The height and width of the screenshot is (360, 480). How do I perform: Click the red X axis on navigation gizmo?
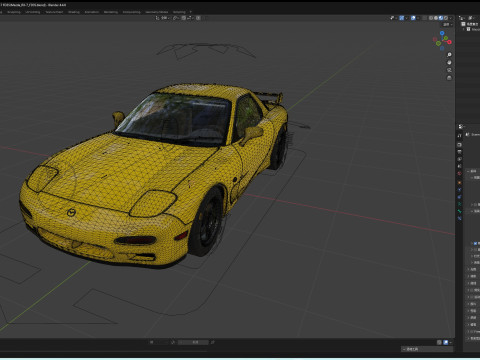tap(449, 42)
